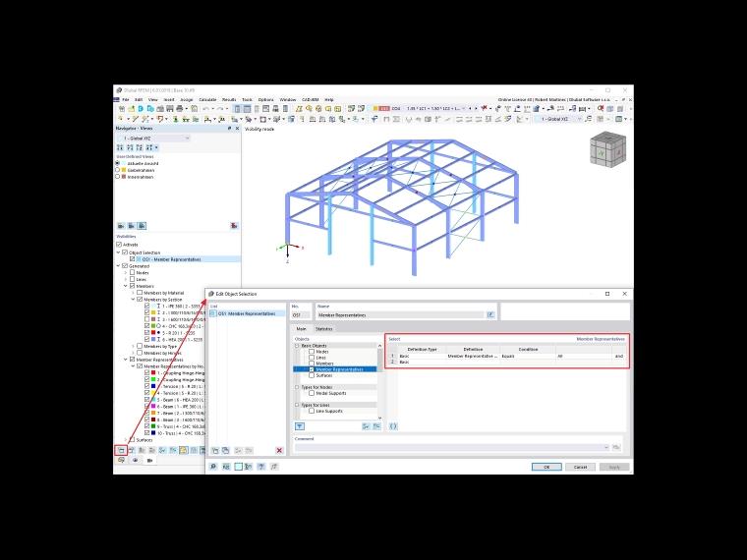Screen dimensions: 747x560
Task: Collapse the Generated tree node
Action: coord(119,265)
